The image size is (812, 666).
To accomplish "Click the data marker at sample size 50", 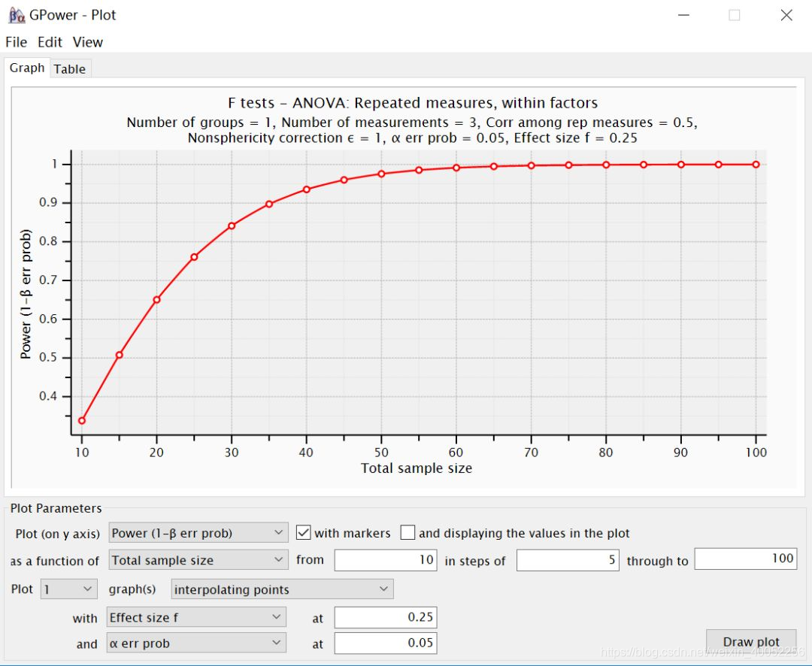I will point(381,174).
